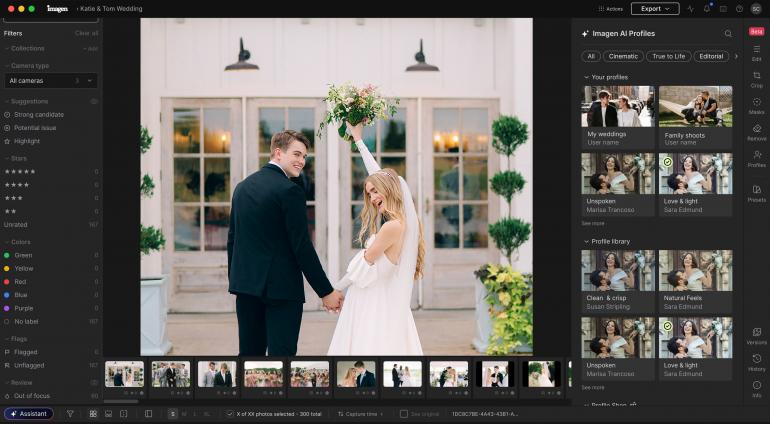Select the Crop tool
The image size is (770, 424).
[x=756, y=79]
